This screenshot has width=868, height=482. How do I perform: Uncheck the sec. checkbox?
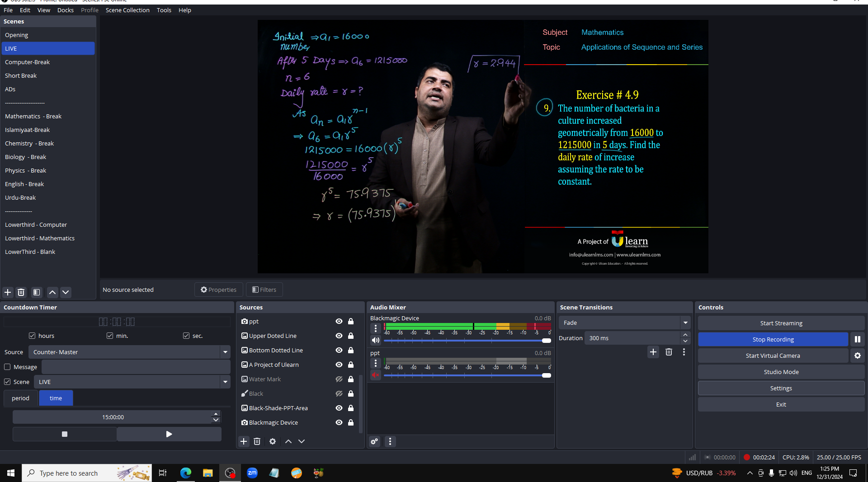[186, 336]
